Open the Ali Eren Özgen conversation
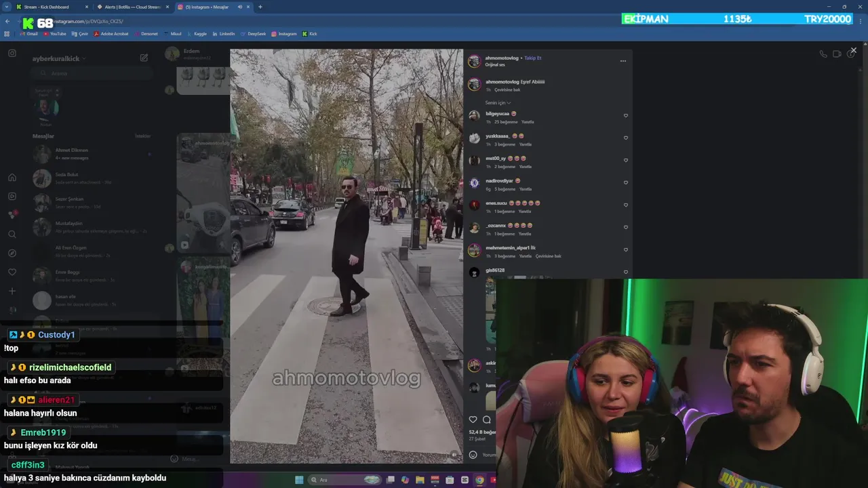The image size is (868, 488). (92, 251)
